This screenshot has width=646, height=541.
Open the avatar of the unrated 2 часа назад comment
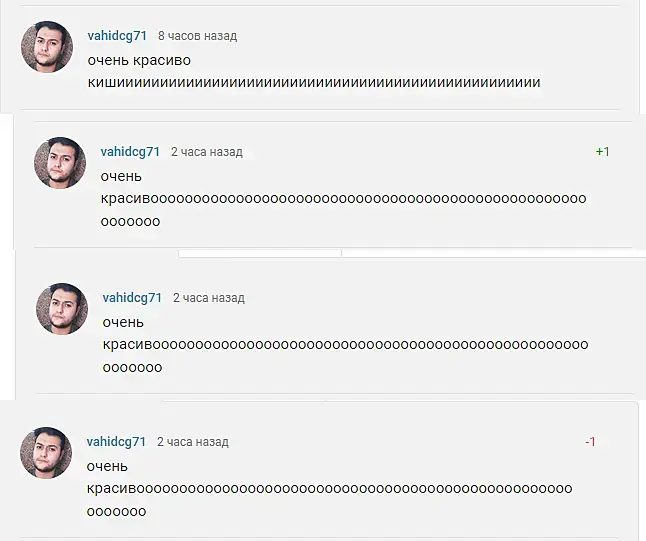pos(62,309)
